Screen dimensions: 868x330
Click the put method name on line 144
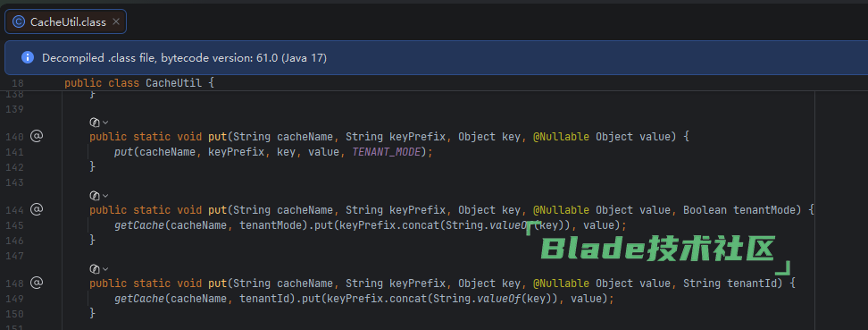218,209
